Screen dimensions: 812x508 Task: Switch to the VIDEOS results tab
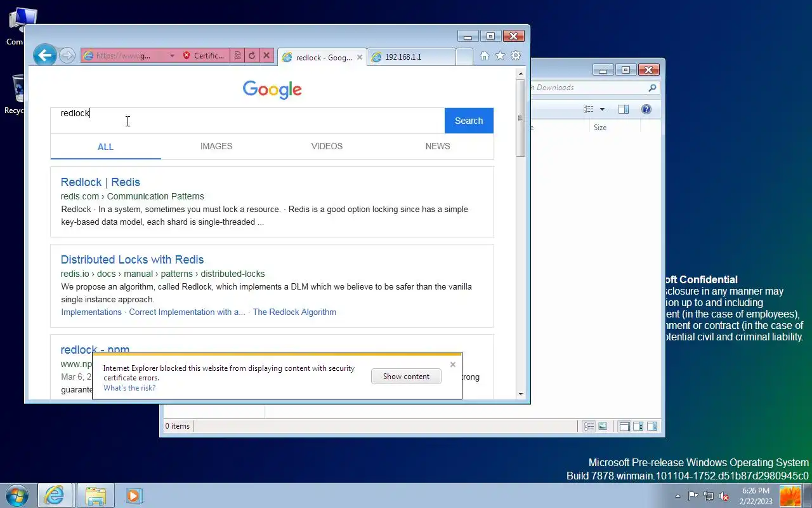[327, 146]
